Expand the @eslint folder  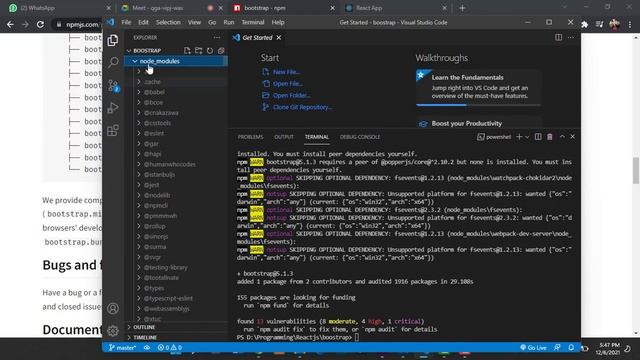point(176,133)
